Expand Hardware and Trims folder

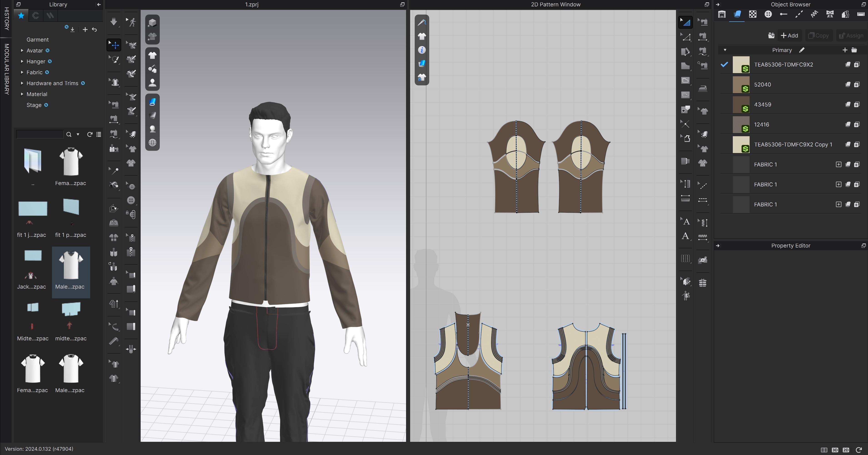[22, 83]
